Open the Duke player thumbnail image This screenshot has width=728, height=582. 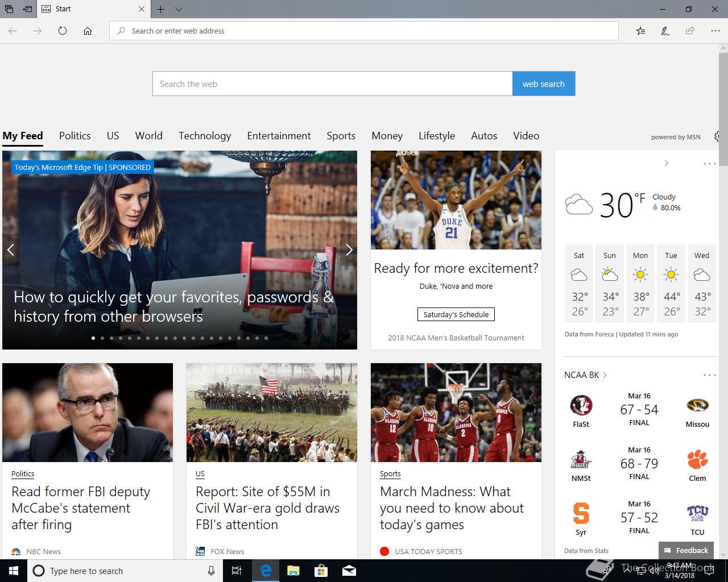point(456,200)
